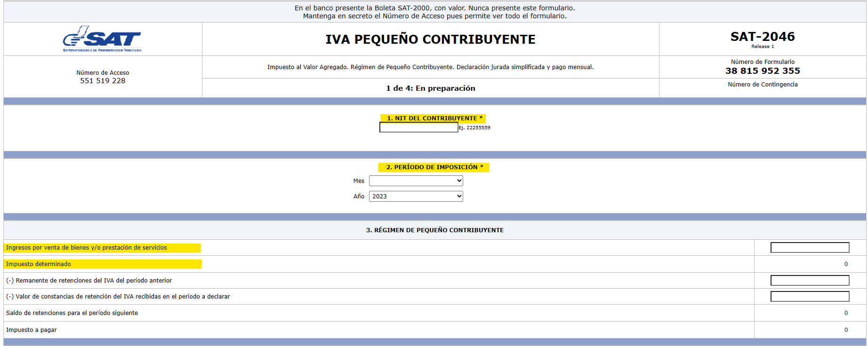Select the access number 551 519 228
Viewport: 868px width, 346px height.
(x=103, y=81)
